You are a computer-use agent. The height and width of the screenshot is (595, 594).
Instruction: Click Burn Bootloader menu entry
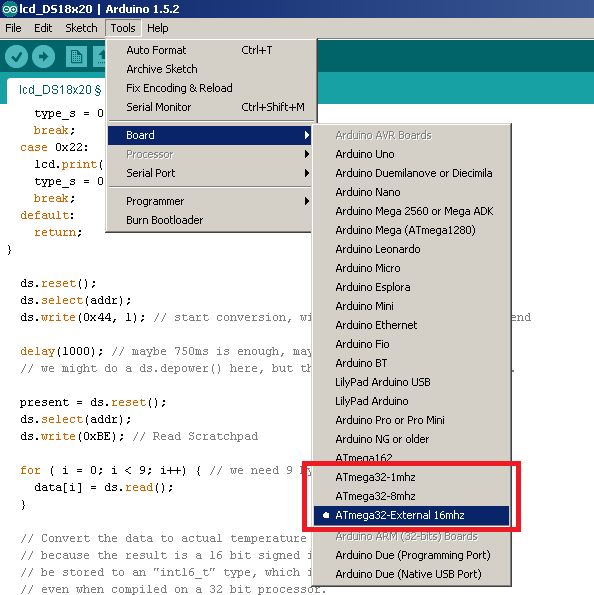pyautogui.click(x=210, y=220)
